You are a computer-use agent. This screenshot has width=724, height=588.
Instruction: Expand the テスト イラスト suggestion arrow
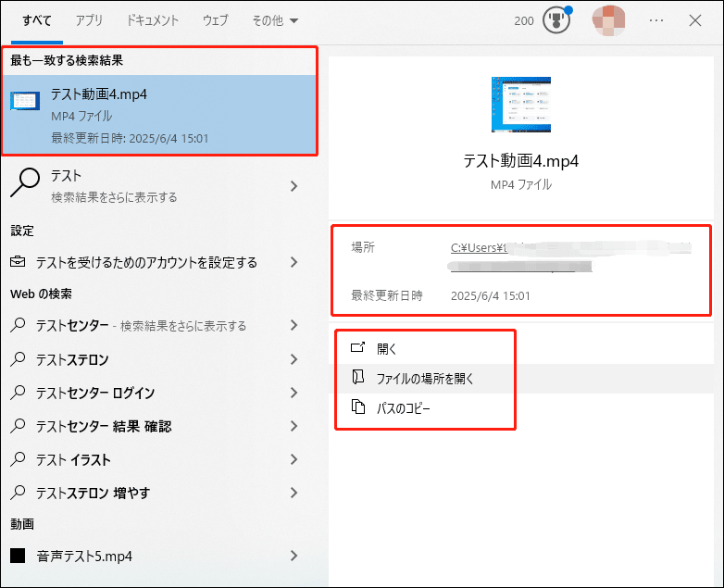click(x=293, y=459)
